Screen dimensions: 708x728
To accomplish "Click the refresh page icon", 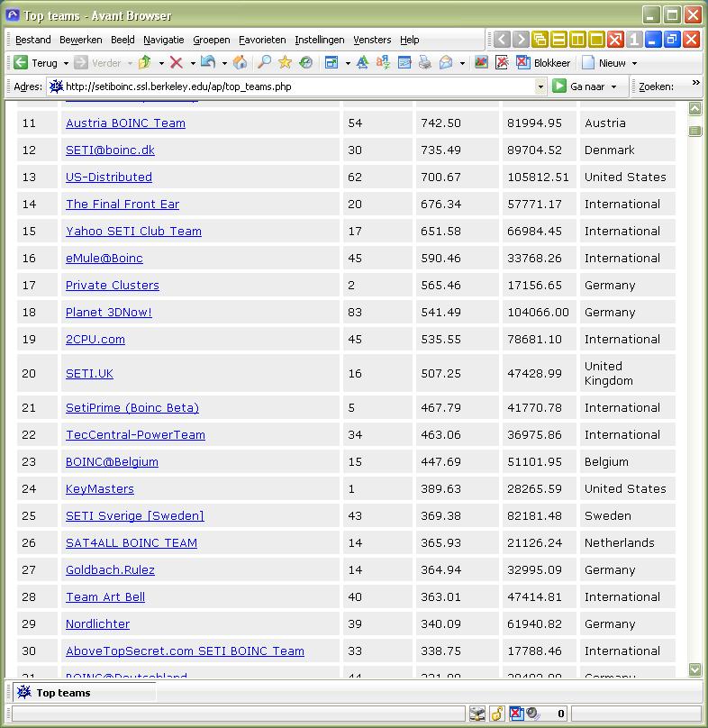I will [207, 62].
